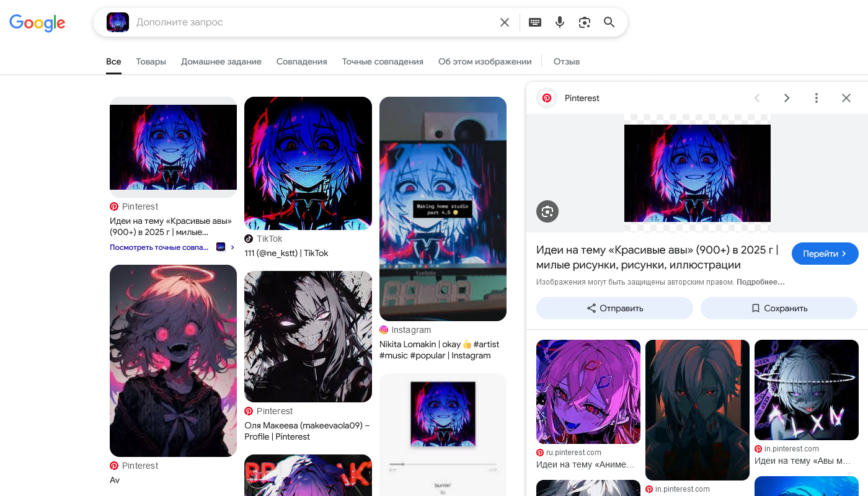Screen dimensions: 868x496
Task: Click the 'Дополните запрос' search field
Action: click(313, 22)
